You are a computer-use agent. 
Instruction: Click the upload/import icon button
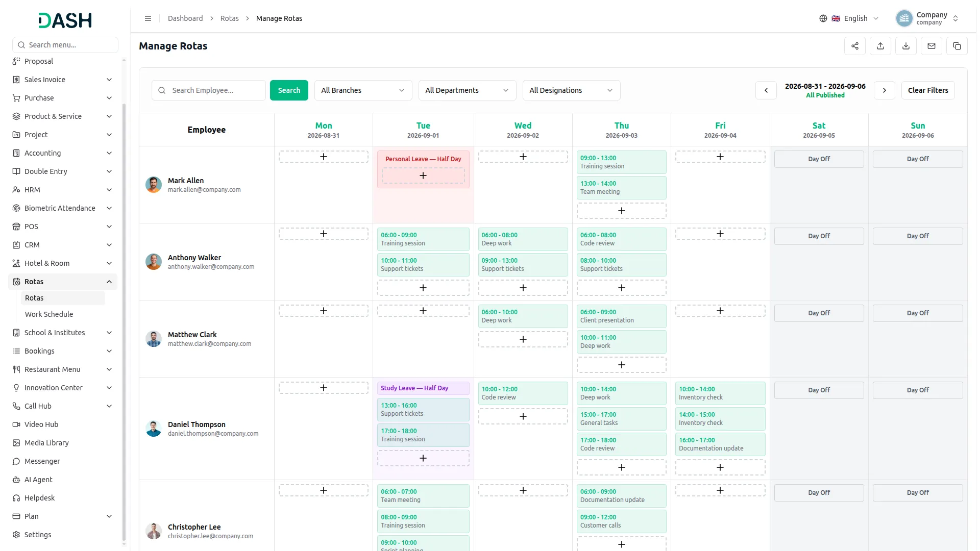(x=880, y=46)
